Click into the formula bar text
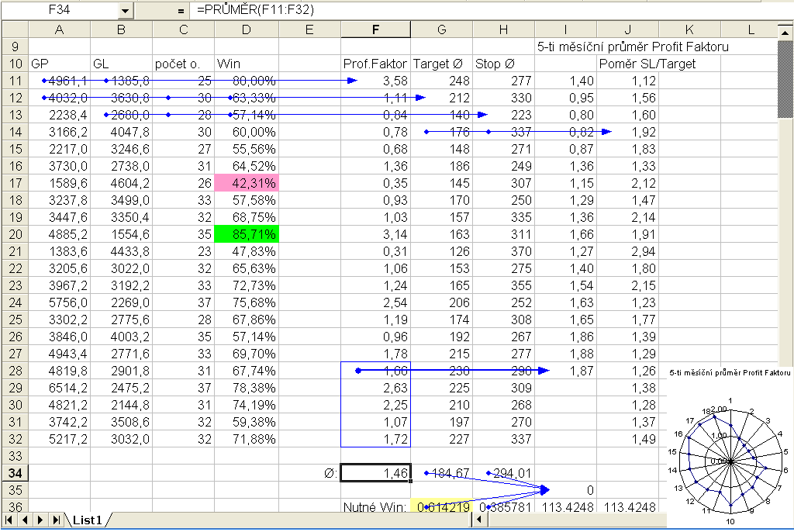 (465, 11)
